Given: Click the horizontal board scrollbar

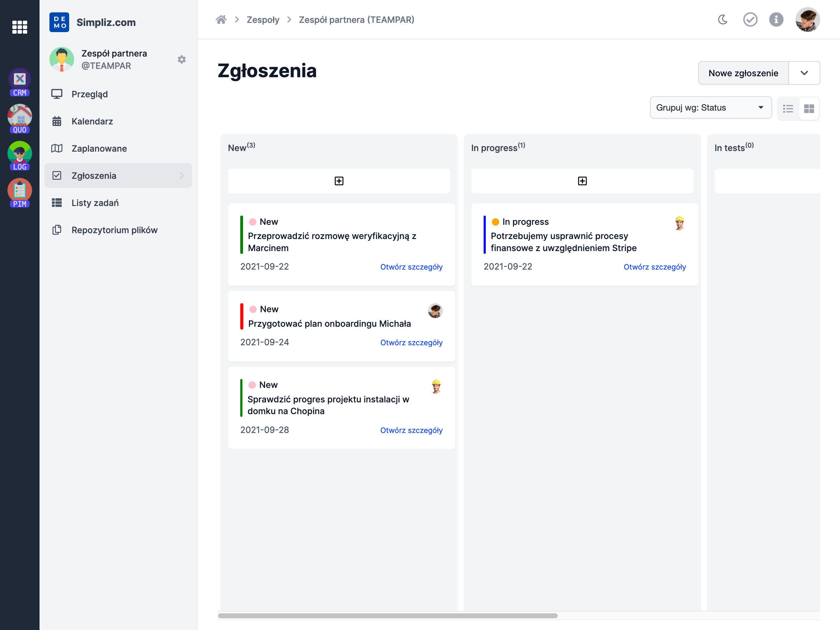Looking at the screenshot, I should (387, 615).
